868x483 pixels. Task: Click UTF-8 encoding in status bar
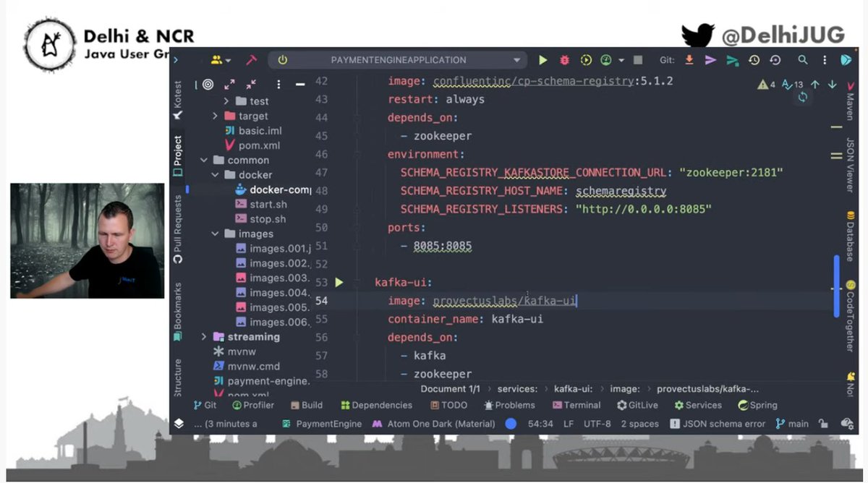(x=597, y=424)
